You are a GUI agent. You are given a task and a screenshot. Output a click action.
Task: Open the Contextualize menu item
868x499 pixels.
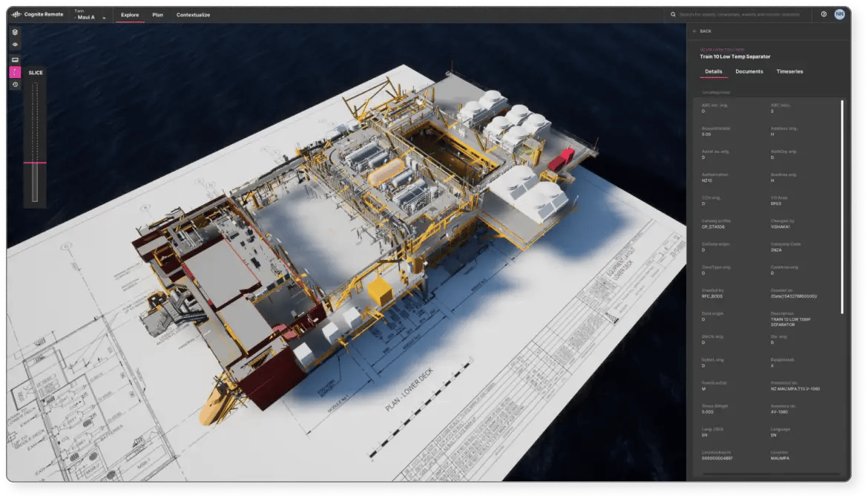194,14
